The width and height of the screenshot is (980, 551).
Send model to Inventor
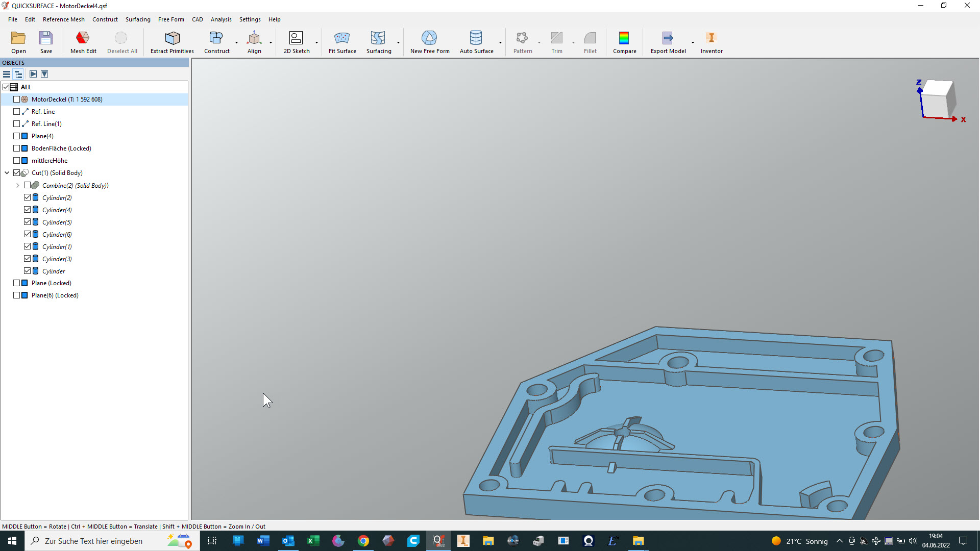point(711,42)
